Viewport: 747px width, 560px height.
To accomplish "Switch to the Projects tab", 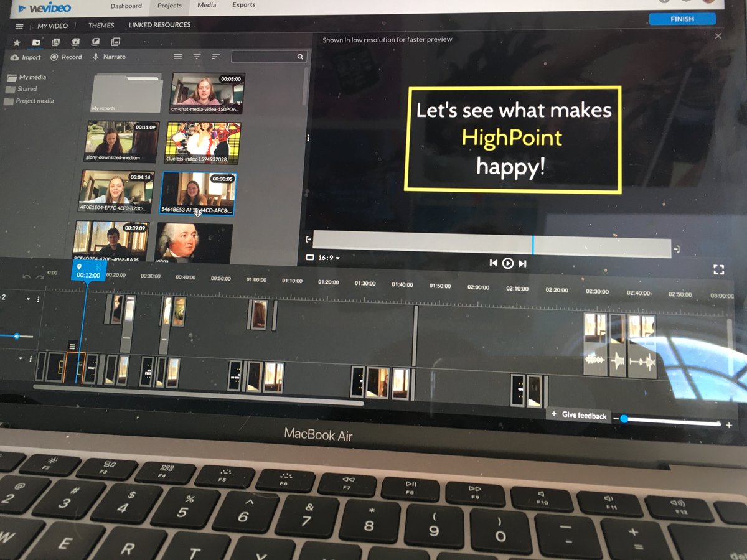I will click(169, 6).
